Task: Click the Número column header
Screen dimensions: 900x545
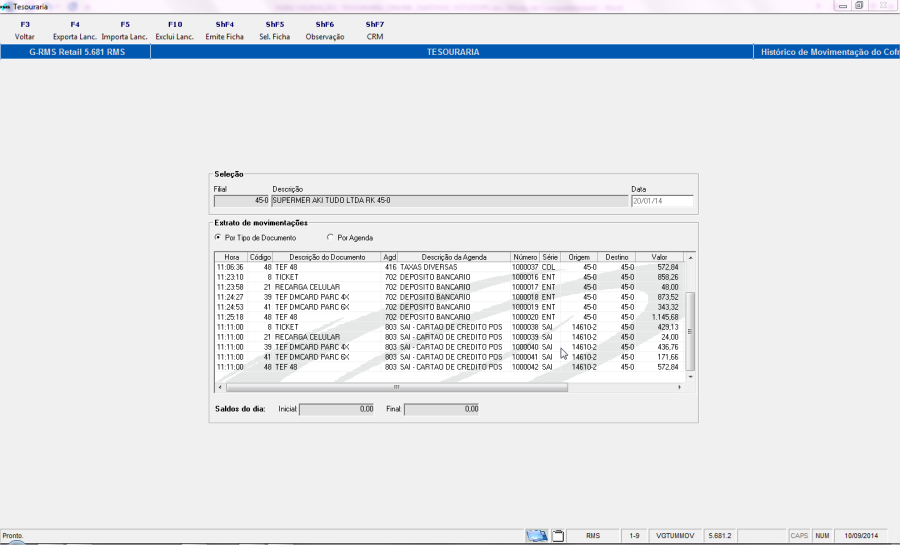Action: click(x=525, y=257)
